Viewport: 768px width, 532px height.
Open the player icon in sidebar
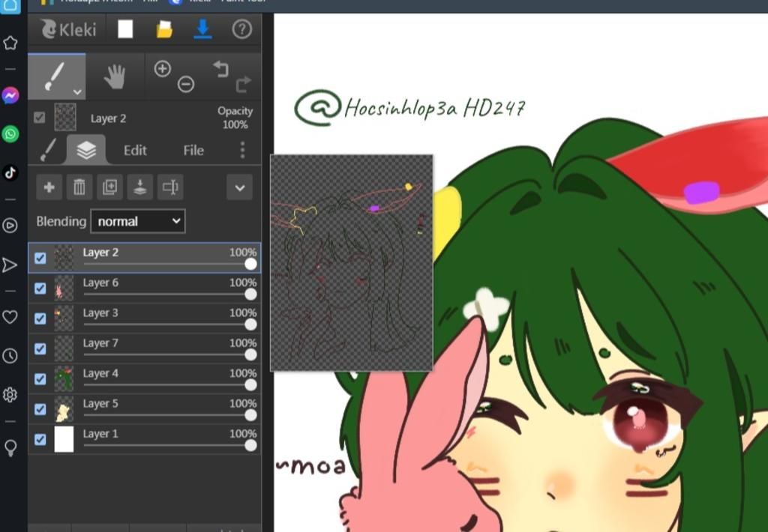point(10,226)
